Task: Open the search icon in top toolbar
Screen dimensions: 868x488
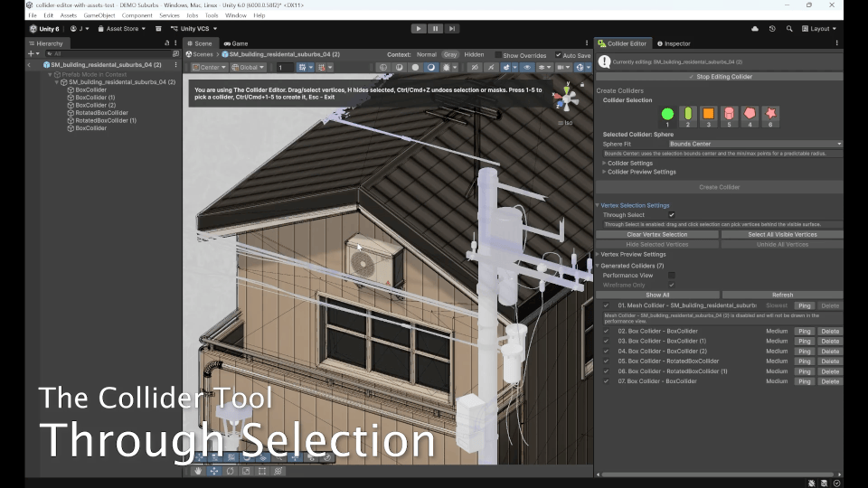Action: 789,29
